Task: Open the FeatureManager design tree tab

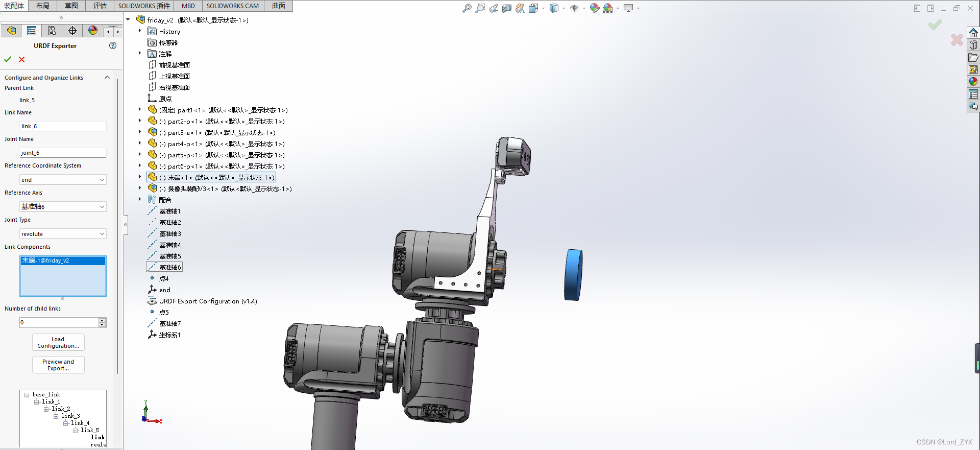Action: pos(11,31)
